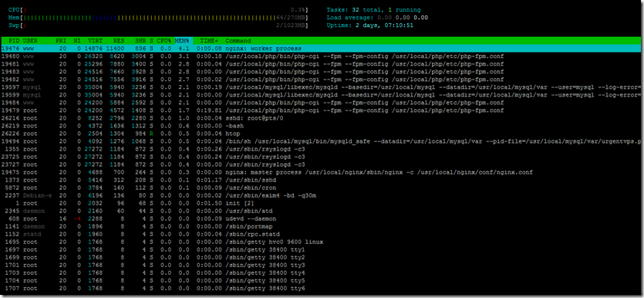The width and height of the screenshot is (644, 298).
Task: Sort by the Command column header
Action: (x=238, y=41)
